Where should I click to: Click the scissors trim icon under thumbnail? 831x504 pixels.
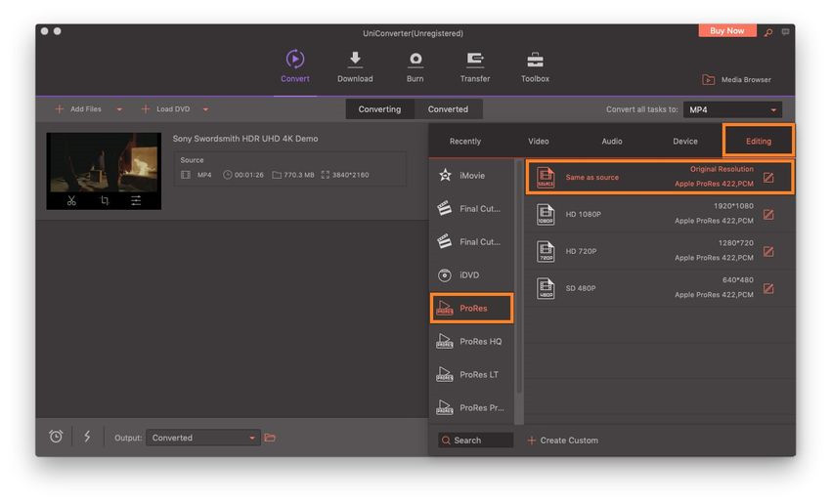click(71, 200)
